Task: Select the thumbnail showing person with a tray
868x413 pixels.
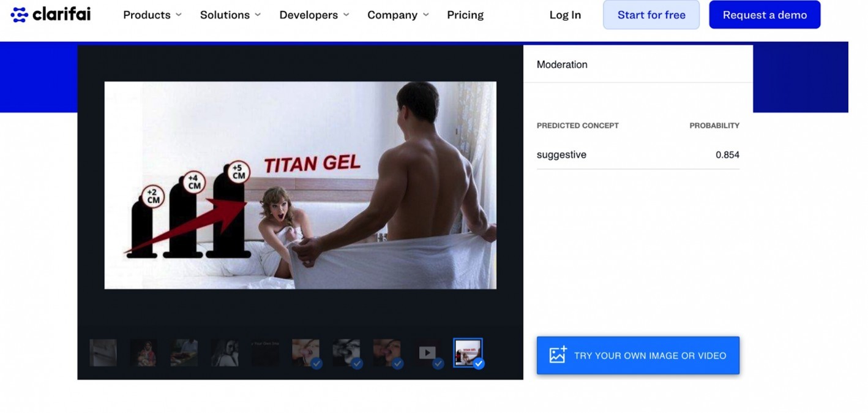Action: (184, 352)
